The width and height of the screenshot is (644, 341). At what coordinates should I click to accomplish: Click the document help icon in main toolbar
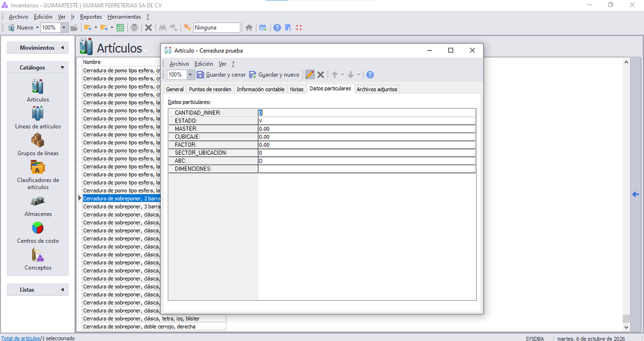point(288,28)
